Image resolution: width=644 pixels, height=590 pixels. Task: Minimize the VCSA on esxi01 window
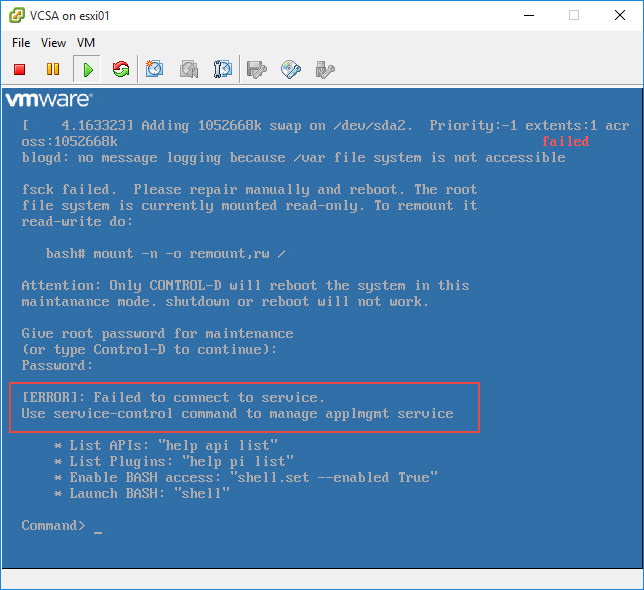tap(528, 15)
